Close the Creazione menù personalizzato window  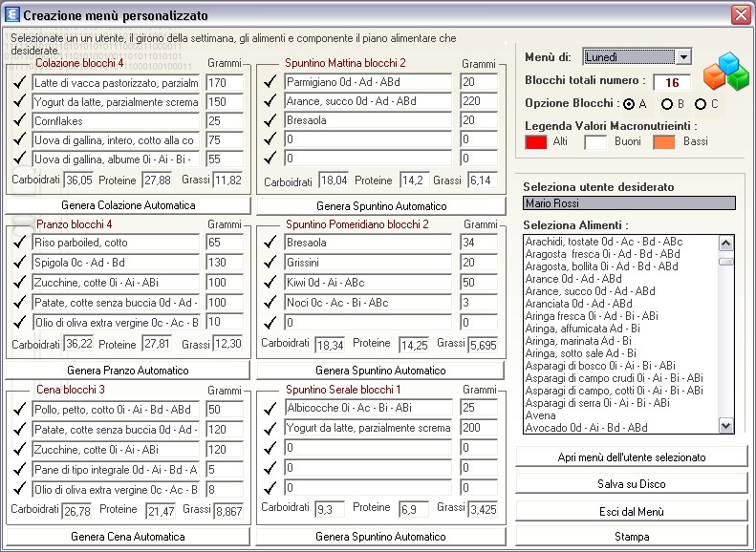[x=741, y=15]
